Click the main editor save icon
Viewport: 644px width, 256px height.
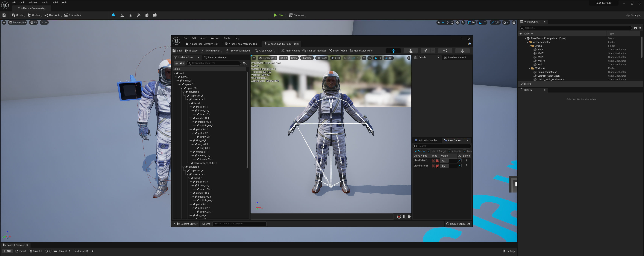pos(4,15)
